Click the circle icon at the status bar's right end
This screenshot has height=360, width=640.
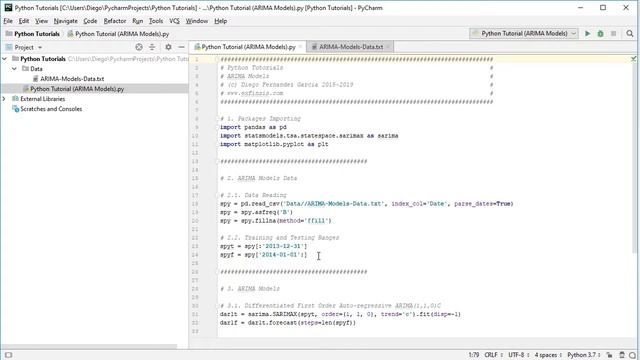click(633, 355)
